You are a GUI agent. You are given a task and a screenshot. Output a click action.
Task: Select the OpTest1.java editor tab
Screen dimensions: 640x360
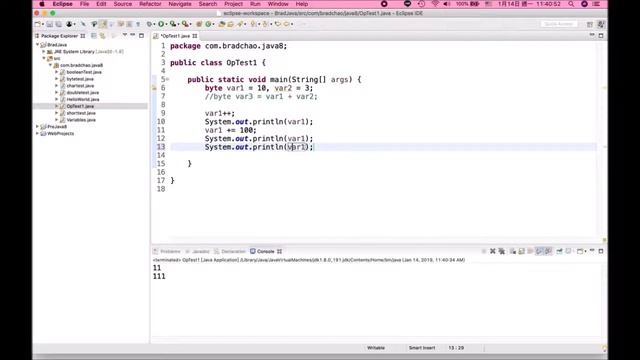point(176,36)
